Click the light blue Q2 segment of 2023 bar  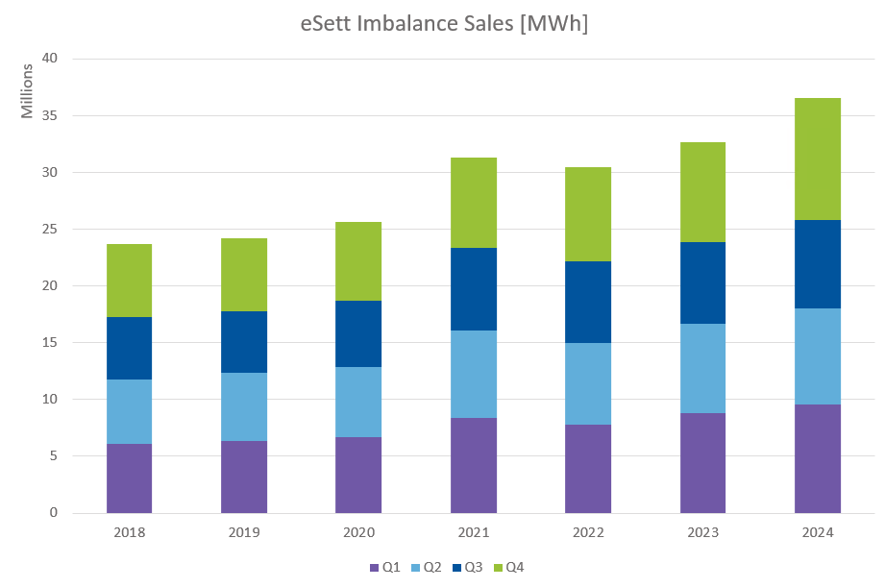pos(702,369)
